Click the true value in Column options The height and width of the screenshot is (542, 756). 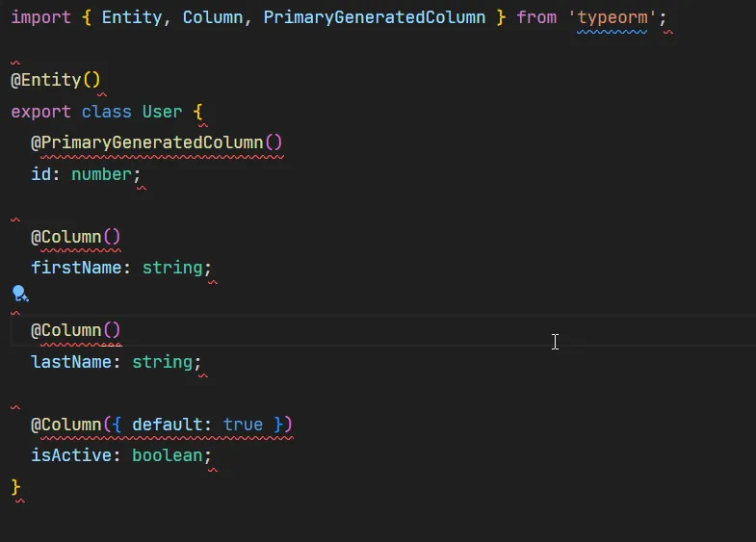(x=243, y=425)
